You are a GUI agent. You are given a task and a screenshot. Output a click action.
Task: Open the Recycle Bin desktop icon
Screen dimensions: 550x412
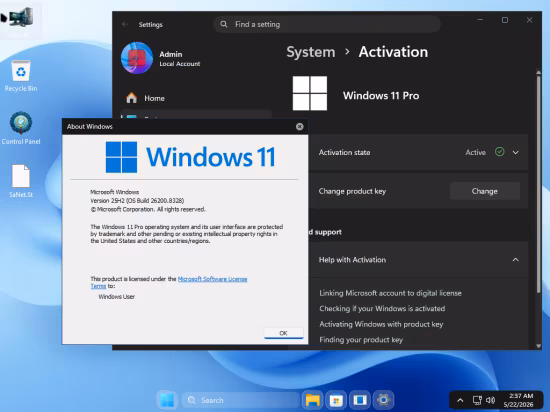tap(21, 76)
